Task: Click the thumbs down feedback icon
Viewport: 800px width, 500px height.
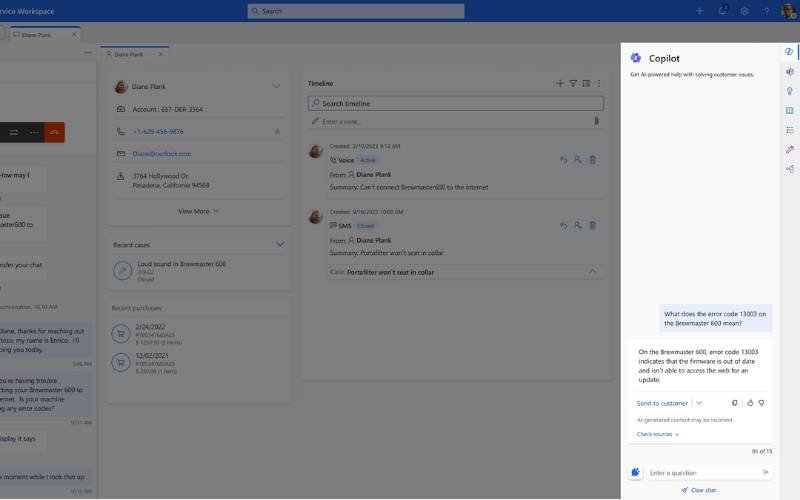Action: coord(761,403)
